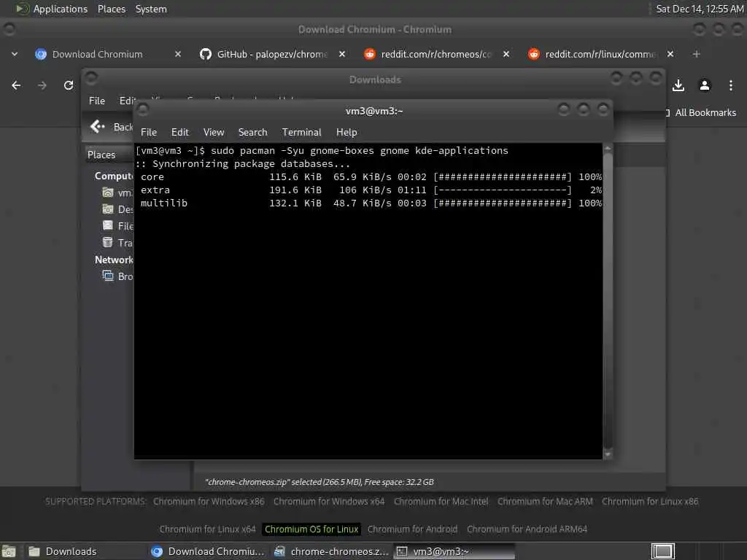The height and width of the screenshot is (560, 747).
Task: Close the GitHub palopezv tab
Action: coord(342,54)
